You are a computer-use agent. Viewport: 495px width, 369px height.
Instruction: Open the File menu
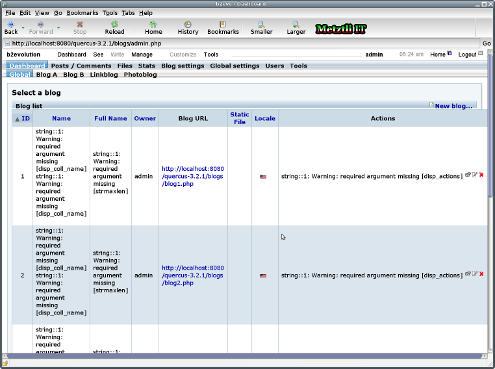tap(10, 13)
